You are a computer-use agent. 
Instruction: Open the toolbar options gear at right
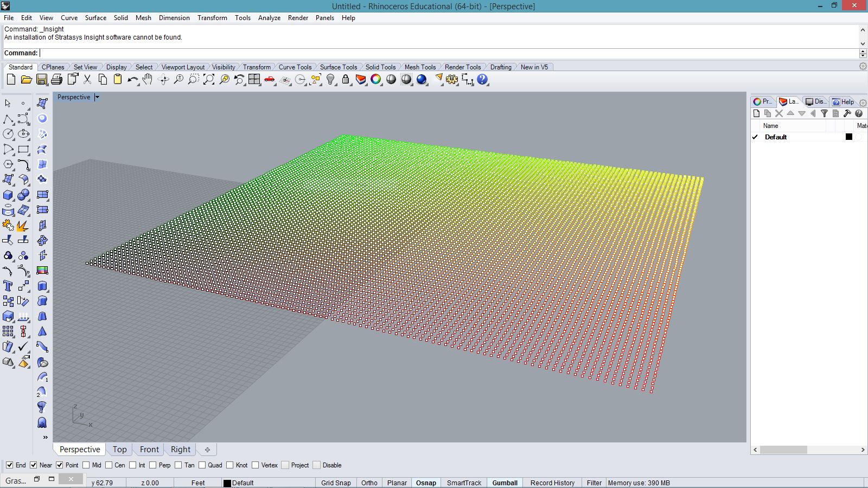point(863,67)
